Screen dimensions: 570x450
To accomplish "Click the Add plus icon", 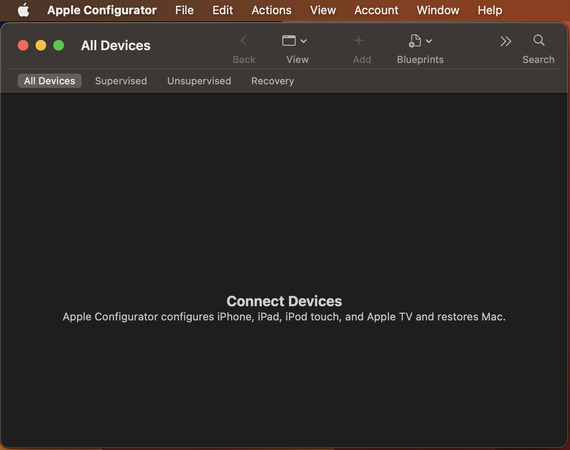I will click(x=359, y=40).
